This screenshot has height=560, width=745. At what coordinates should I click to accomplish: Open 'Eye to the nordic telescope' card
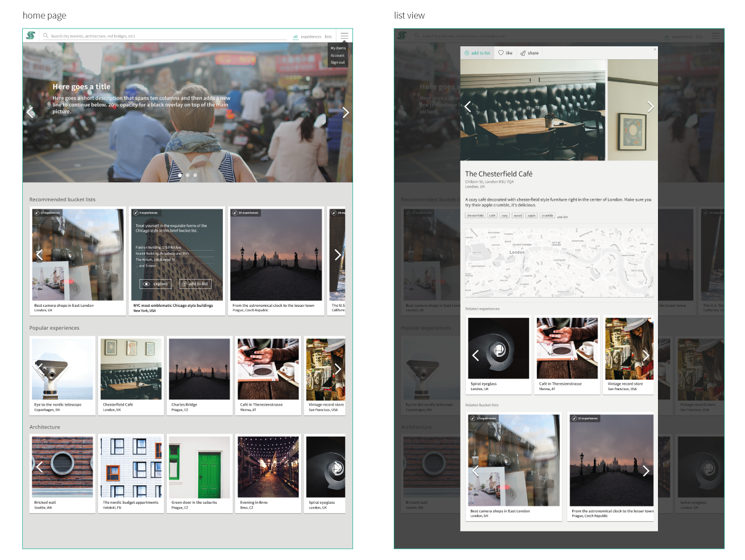pyautogui.click(x=62, y=375)
